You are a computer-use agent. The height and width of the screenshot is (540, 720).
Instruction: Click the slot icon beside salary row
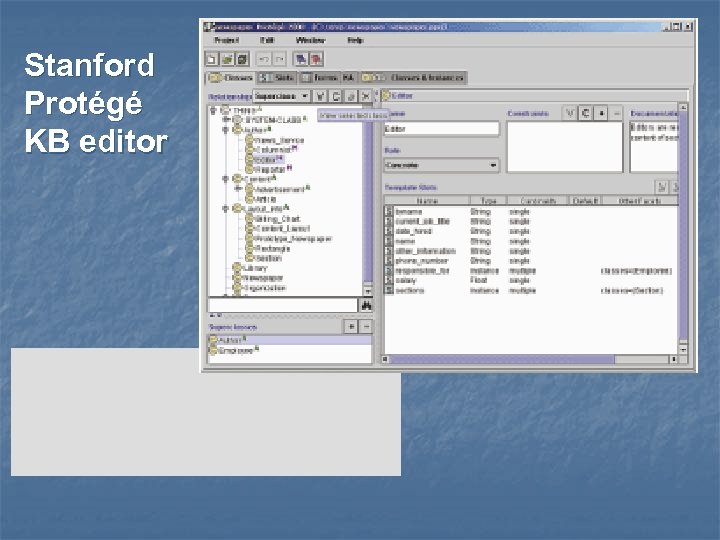tap(388, 280)
